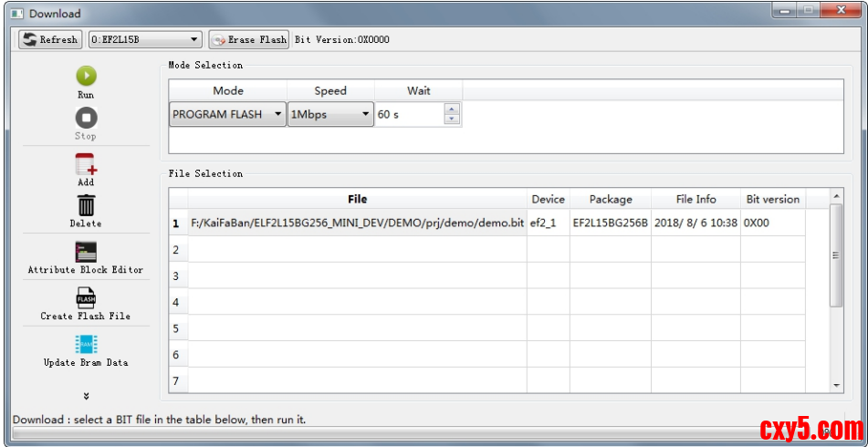
Task: Select the demo.bit file path cell
Action: click(x=357, y=223)
